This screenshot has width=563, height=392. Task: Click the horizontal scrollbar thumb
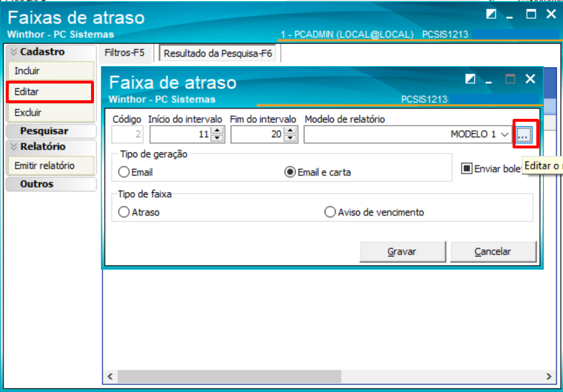(229, 376)
